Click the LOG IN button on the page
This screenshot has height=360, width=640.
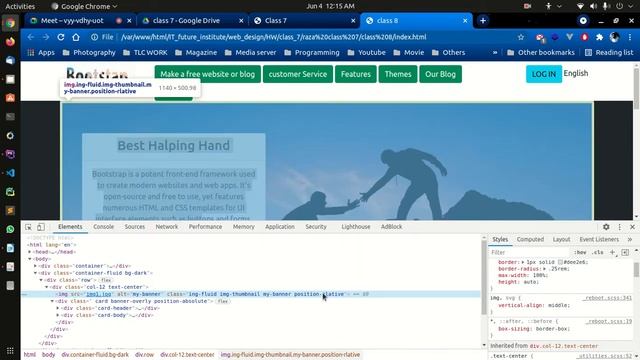pyautogui.click(x=544, y=74)
